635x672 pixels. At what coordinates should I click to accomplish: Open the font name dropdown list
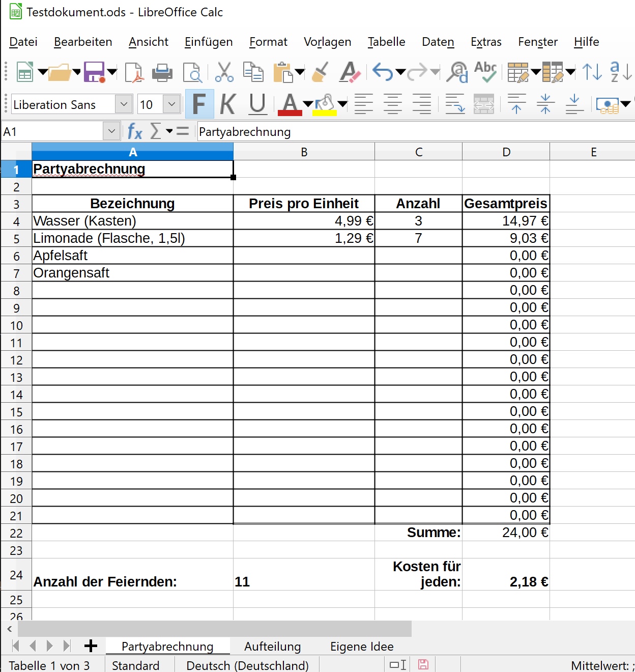pyautogui.click(x=124, y=104)
